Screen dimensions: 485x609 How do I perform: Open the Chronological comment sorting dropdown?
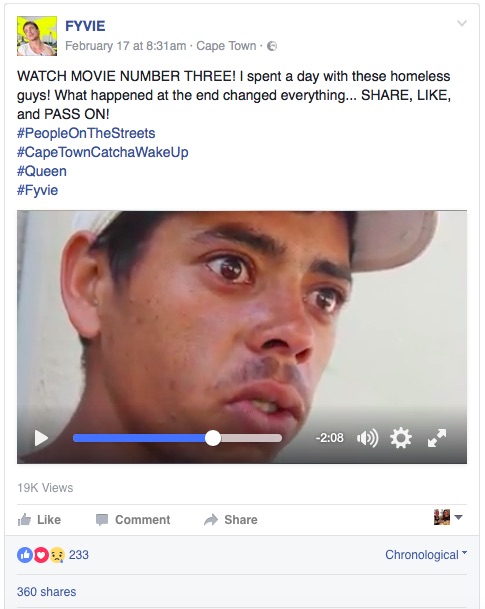426,555
